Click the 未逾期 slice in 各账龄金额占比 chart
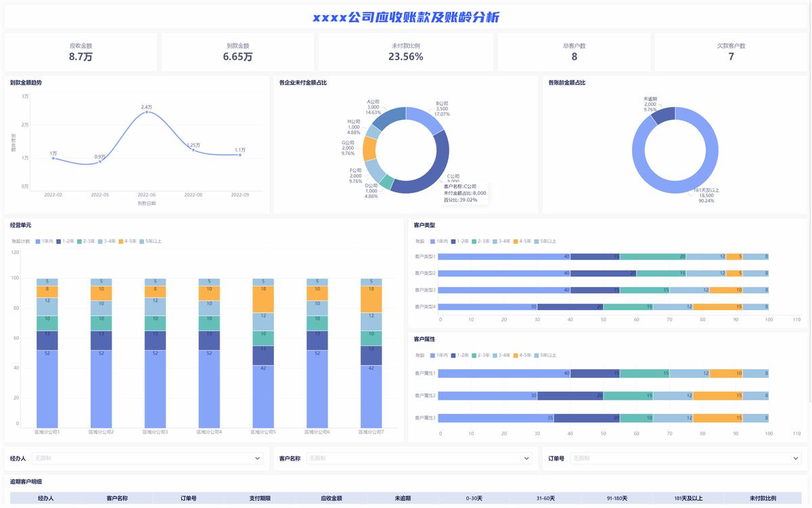 (x=662, y=115)
